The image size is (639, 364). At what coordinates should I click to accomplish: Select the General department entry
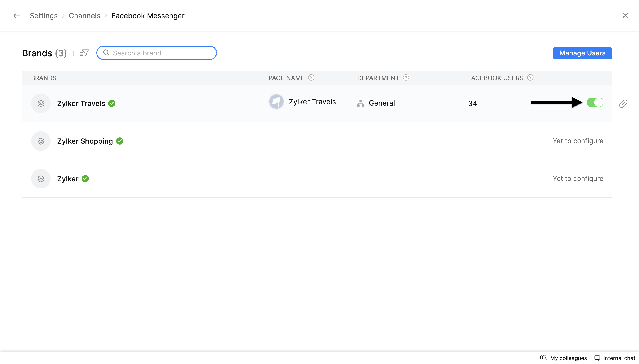pyautogui.click(x=381, y=103)
